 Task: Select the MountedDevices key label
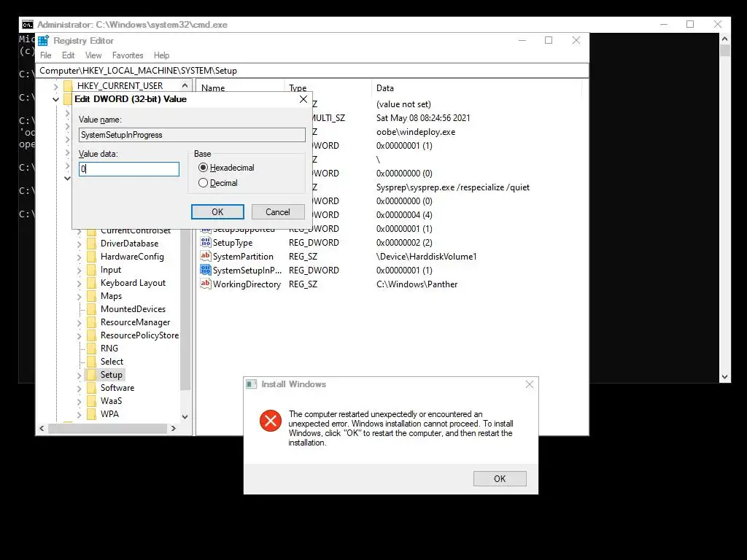click(133, 309)
